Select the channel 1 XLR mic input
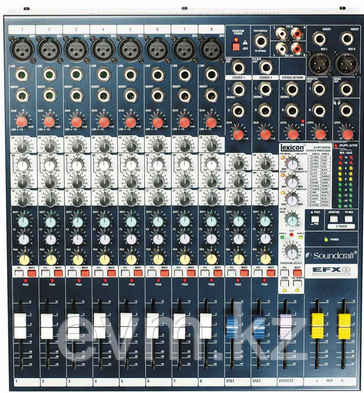The width and height of the screenshot is (364, 393). (22, 49)
